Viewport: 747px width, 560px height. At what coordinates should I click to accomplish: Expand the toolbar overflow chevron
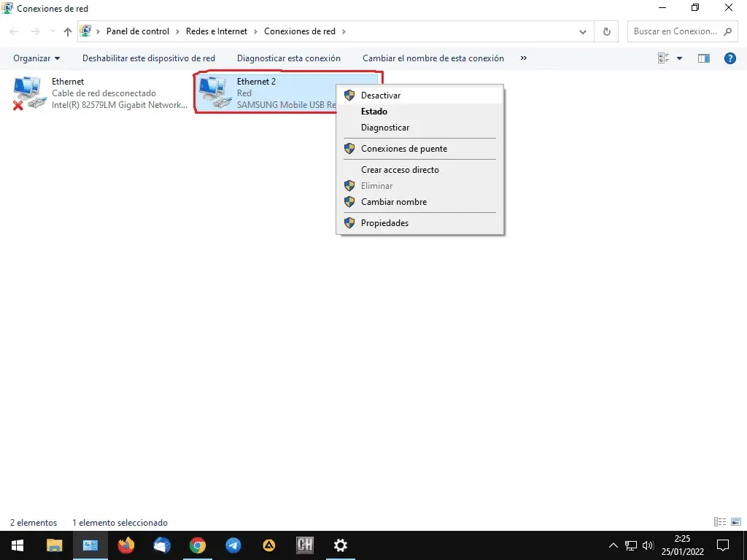click(524, 58)
